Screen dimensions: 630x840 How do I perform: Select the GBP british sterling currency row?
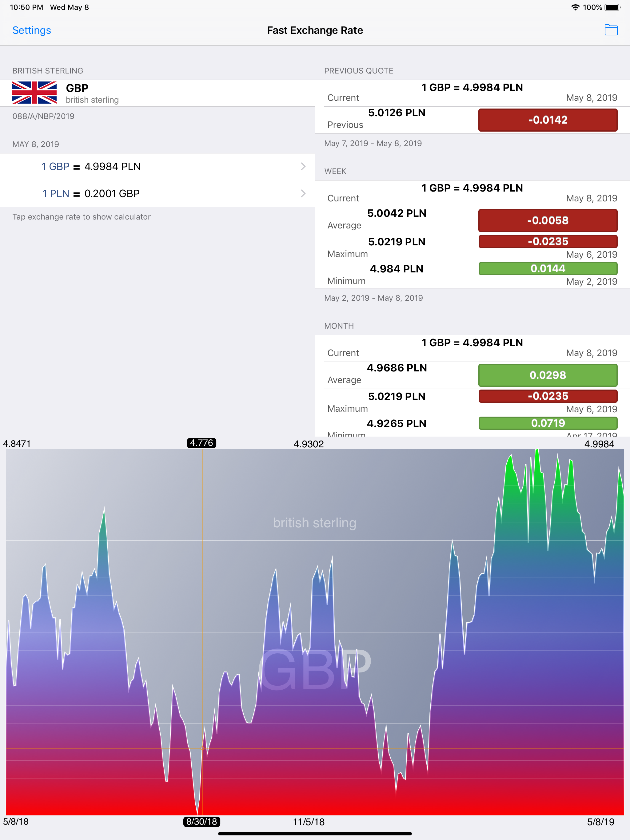coord(157,93)
